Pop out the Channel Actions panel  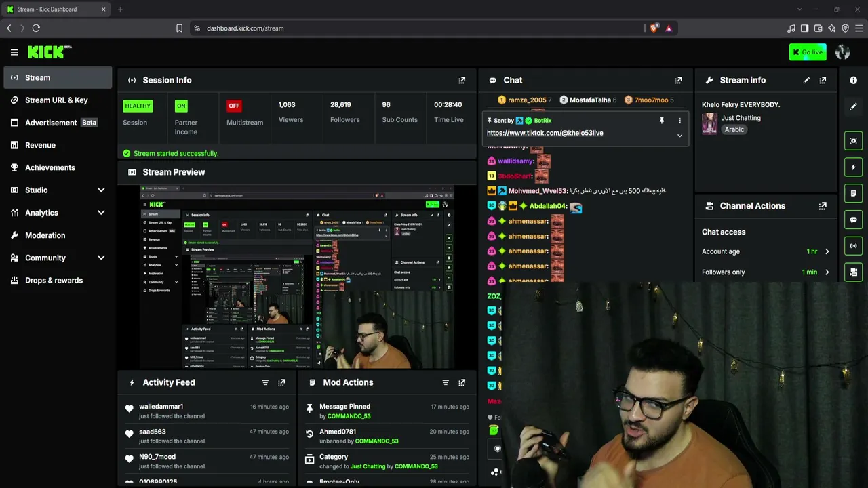(x=823, y=206)
